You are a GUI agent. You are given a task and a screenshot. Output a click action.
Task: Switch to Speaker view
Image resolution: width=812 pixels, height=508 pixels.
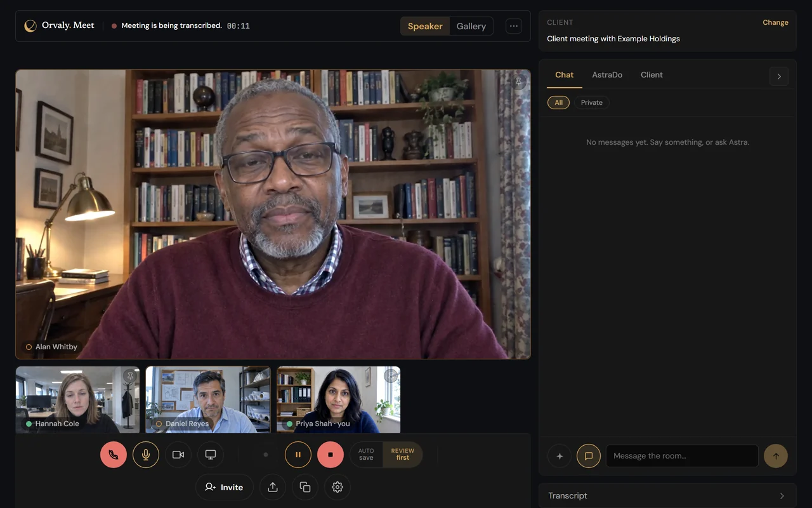(425, 26)
